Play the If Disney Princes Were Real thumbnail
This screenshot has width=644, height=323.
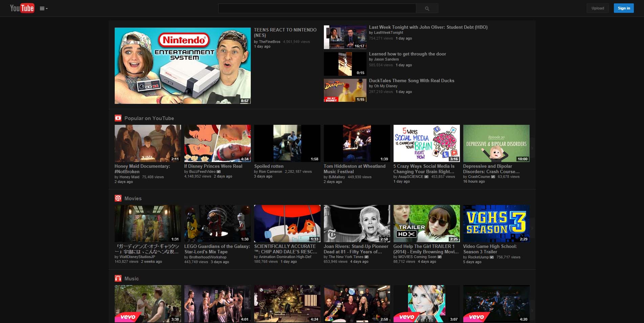coord(218,143)
